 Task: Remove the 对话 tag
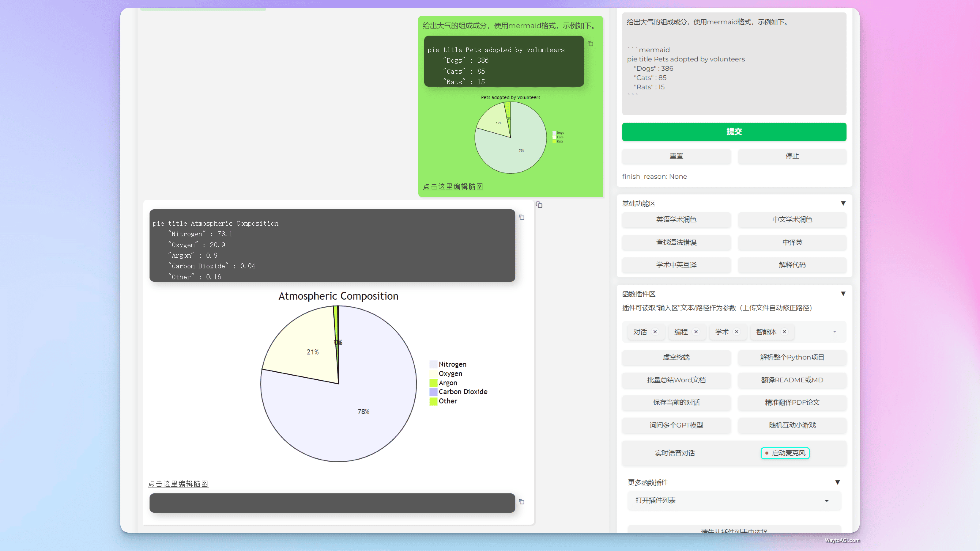tap(655, 332)
